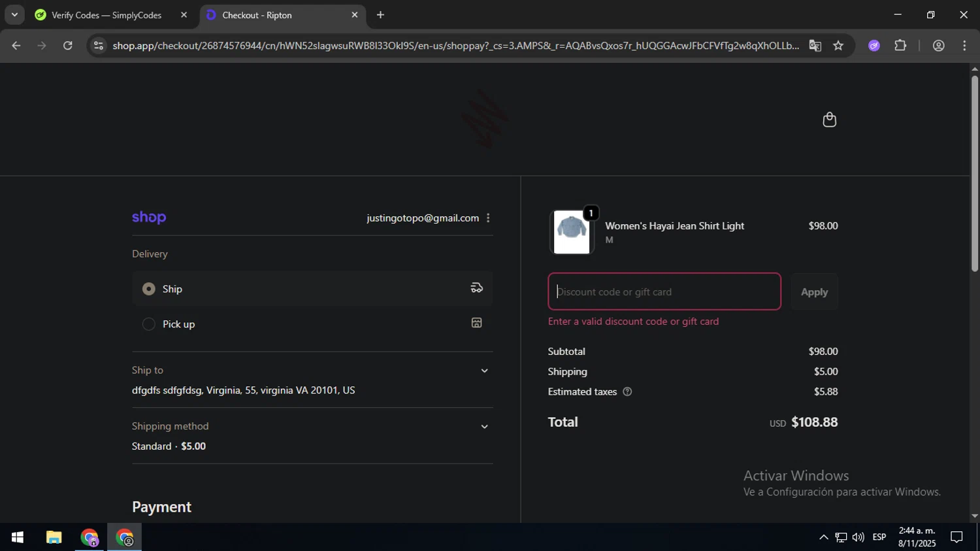980x551 pixels.
Task: Close the Verify Codes — SimplyCodes tab
Action: [184, 15]
